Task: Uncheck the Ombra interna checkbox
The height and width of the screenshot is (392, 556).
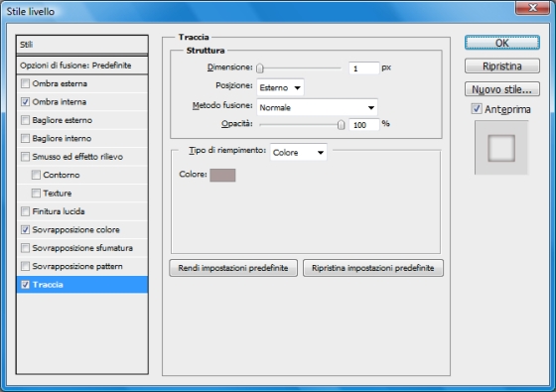Action: click(25, 102)
